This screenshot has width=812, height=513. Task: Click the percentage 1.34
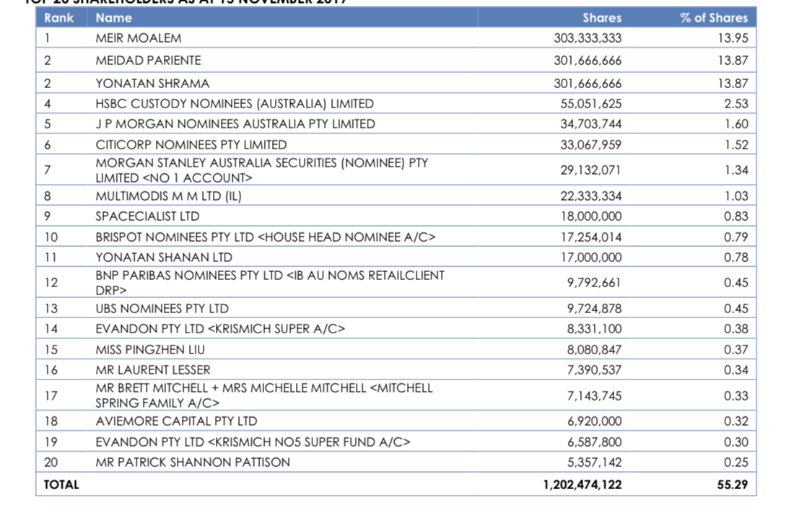point(736,170)
